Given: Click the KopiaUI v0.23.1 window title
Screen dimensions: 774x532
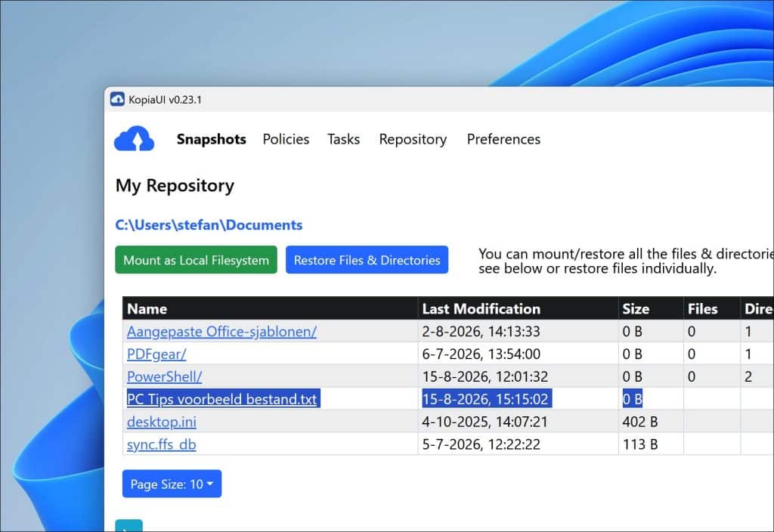Looking at the screenshot, I should point(165,99).
